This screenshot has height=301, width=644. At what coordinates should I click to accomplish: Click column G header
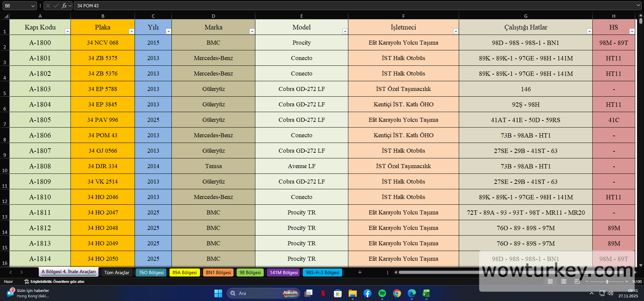[526, 16]
